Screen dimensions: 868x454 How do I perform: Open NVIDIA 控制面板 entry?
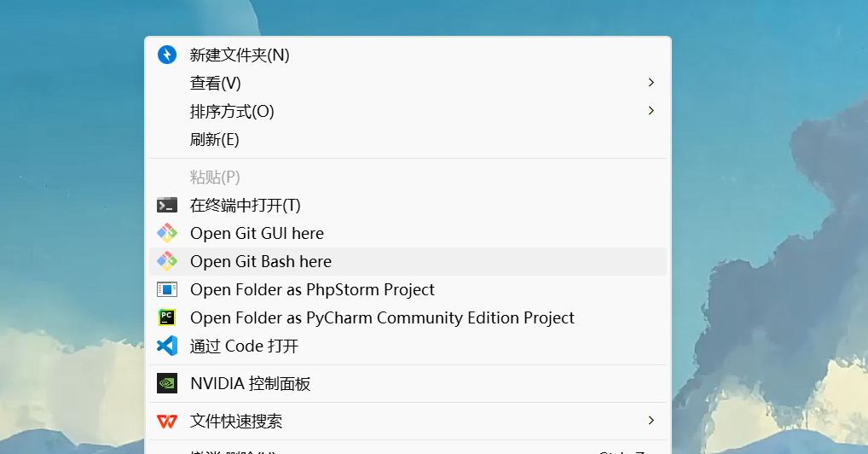point(250,383)
